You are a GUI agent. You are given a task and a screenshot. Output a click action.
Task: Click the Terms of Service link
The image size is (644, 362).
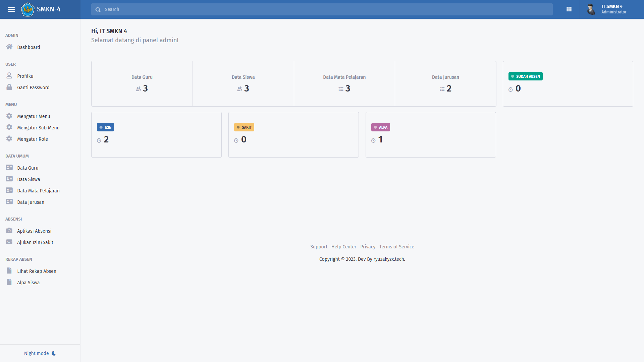click(x=396, y=247)
